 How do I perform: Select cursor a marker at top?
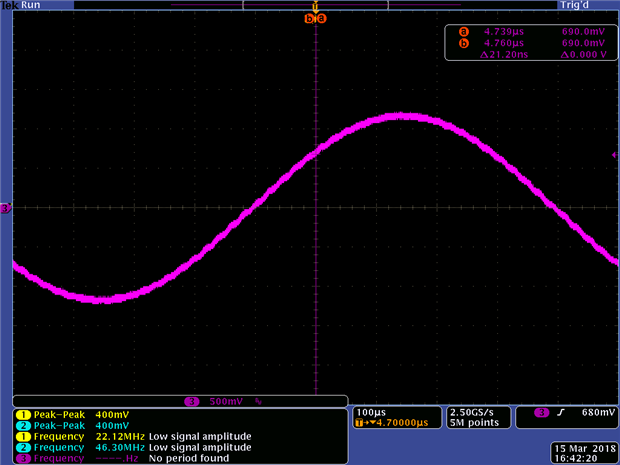(x=322, y=18)
